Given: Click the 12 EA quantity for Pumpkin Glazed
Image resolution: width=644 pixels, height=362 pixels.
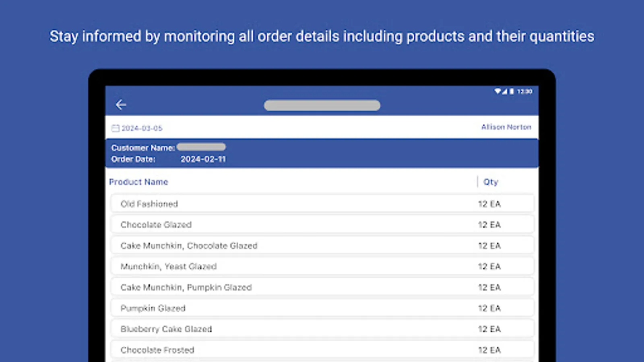Looking at the screenshot, I should click(489, 308).
